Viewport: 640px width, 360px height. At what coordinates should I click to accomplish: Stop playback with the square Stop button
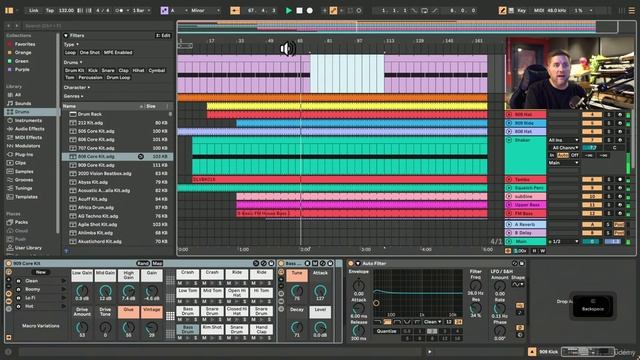click(x=299, y=11)
